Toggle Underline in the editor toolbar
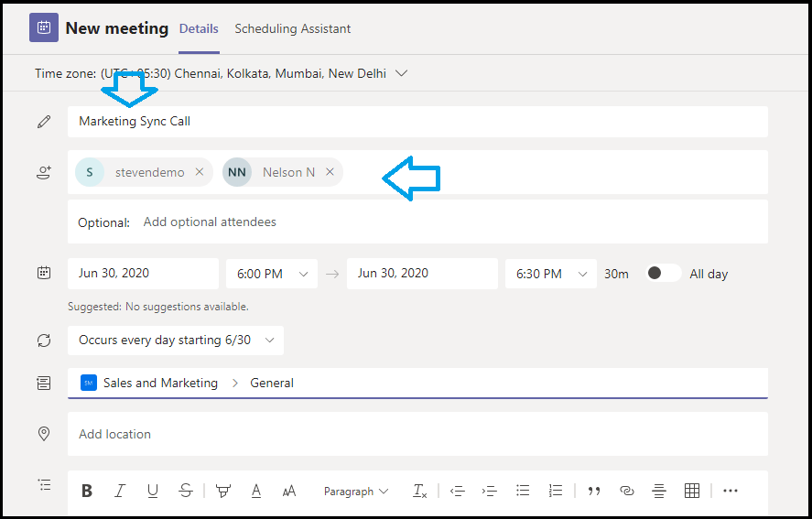 tap(152, 491)
